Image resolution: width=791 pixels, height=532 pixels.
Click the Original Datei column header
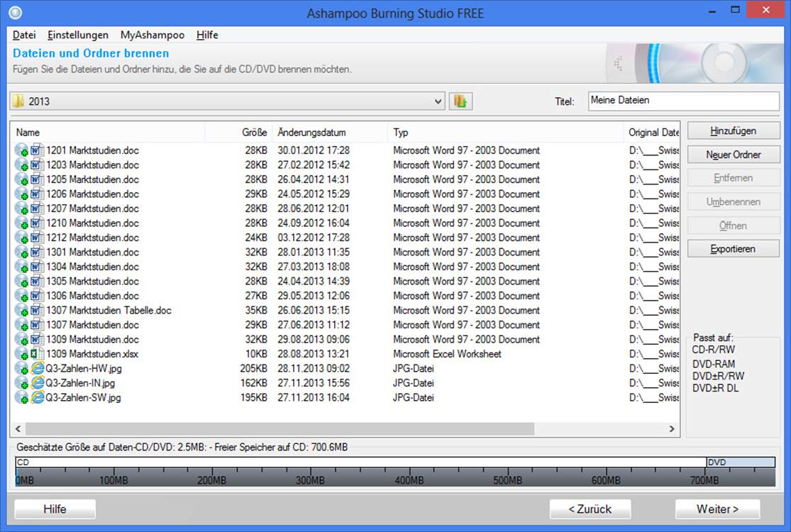pyautogui.click(x=652, y=133)
